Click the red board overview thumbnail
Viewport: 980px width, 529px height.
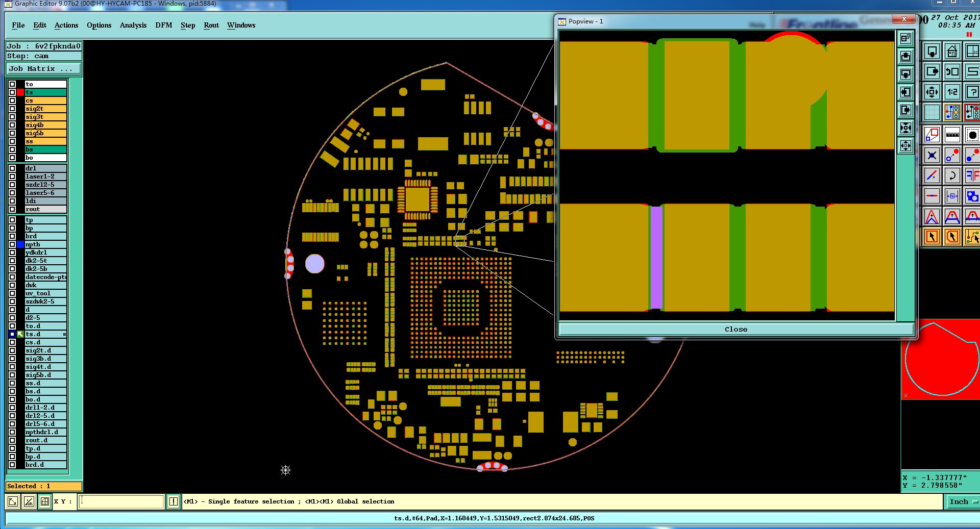pyautogui.click(x=940, y=360)
